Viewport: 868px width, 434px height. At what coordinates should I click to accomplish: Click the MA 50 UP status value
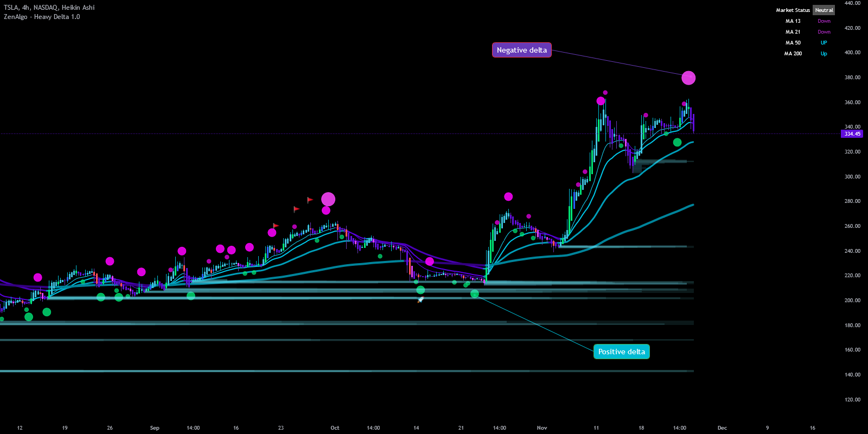coord(824,43)
